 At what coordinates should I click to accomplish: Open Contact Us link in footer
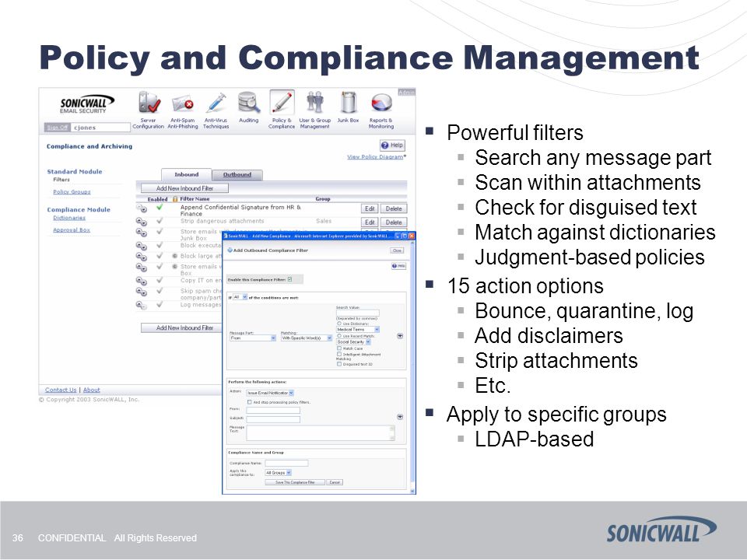click(61, 390)
